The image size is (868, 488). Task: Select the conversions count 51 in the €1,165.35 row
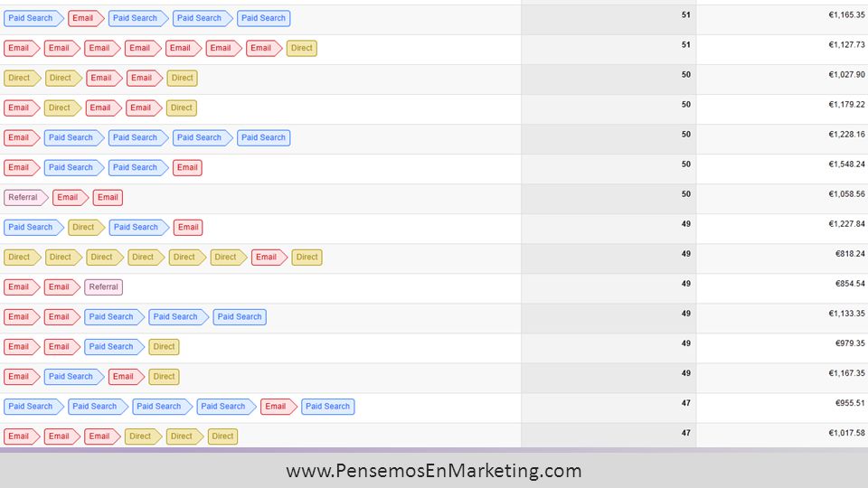click(686, 15)
